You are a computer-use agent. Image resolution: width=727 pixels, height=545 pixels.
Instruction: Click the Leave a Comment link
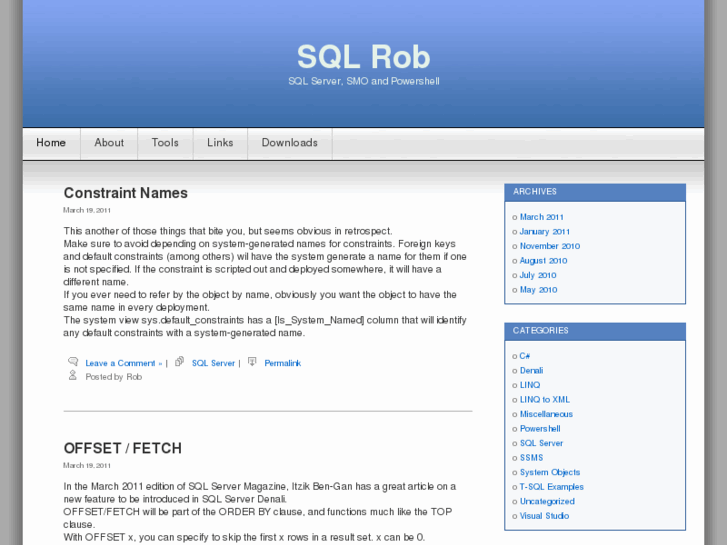[123, 363]
